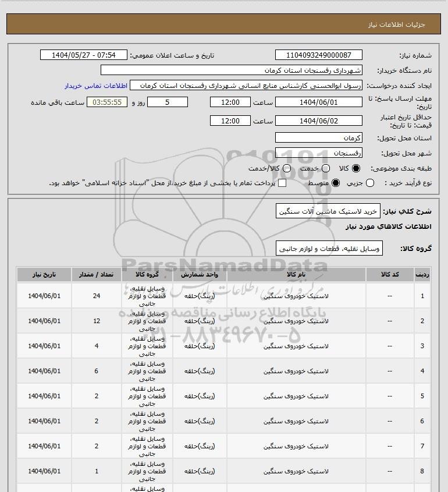The width and height of the screenshot is (448, 492).
Task: Click quantity 6 in row 4
Action: coord(97,371)
